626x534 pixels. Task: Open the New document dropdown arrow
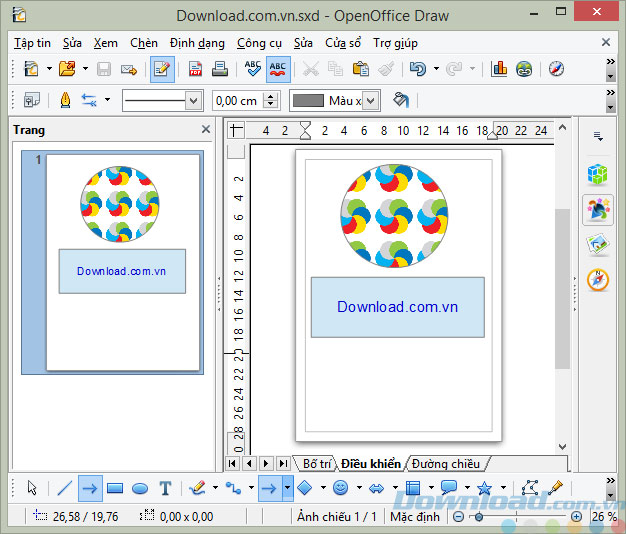(x=49, y=69)
